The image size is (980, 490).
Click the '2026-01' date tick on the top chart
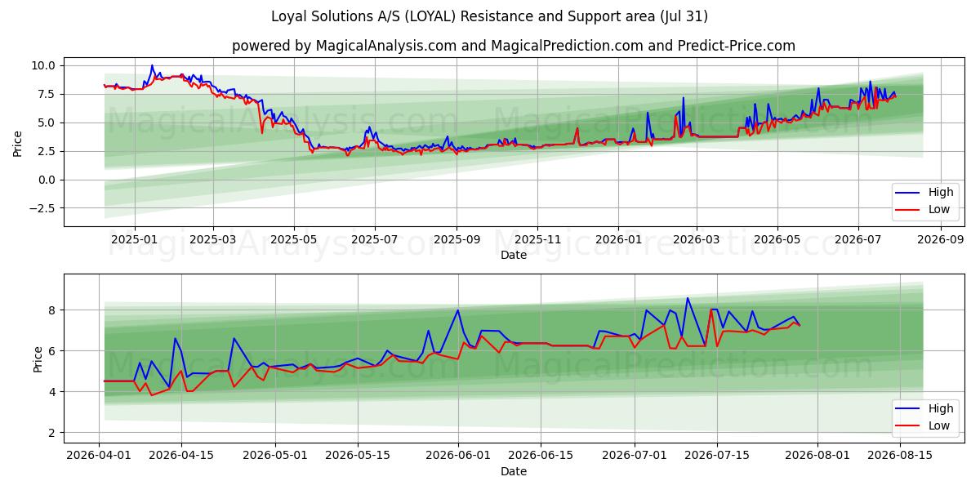[618, 240]
